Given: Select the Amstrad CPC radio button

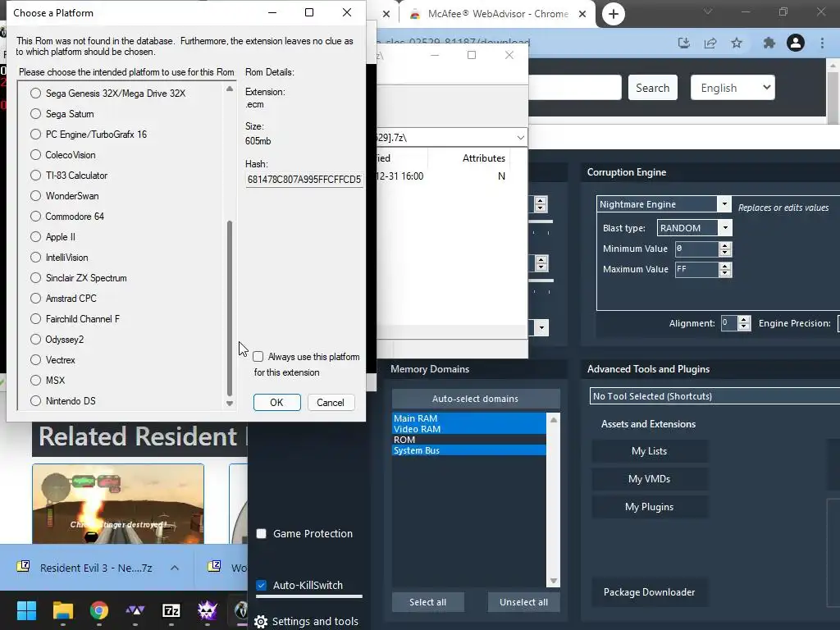Looking at the screenshot, I should point(36,299).
